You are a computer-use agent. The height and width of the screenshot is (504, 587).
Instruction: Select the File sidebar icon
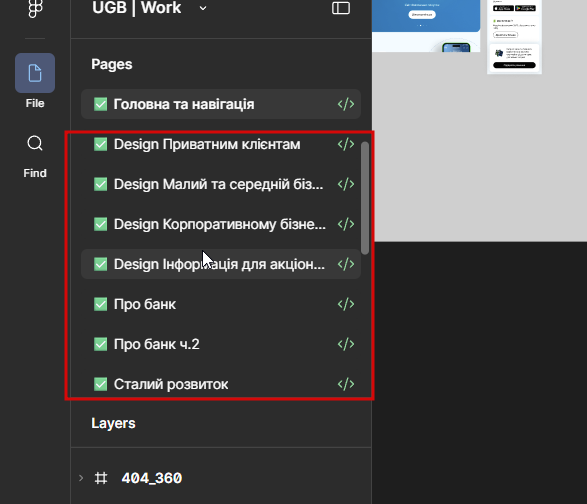(x=35, y=73)
